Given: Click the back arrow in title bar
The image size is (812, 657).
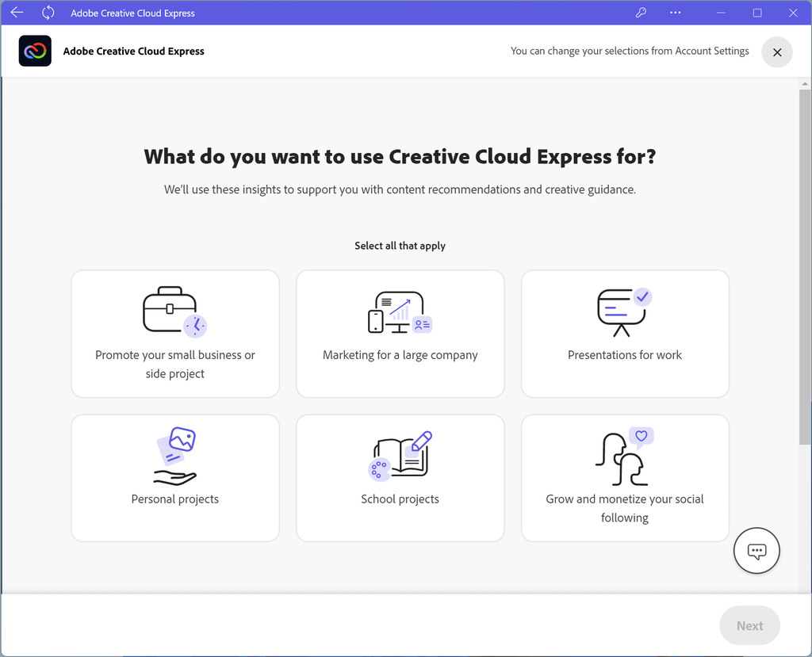Looking at the screenshot, I should point(17,13).
